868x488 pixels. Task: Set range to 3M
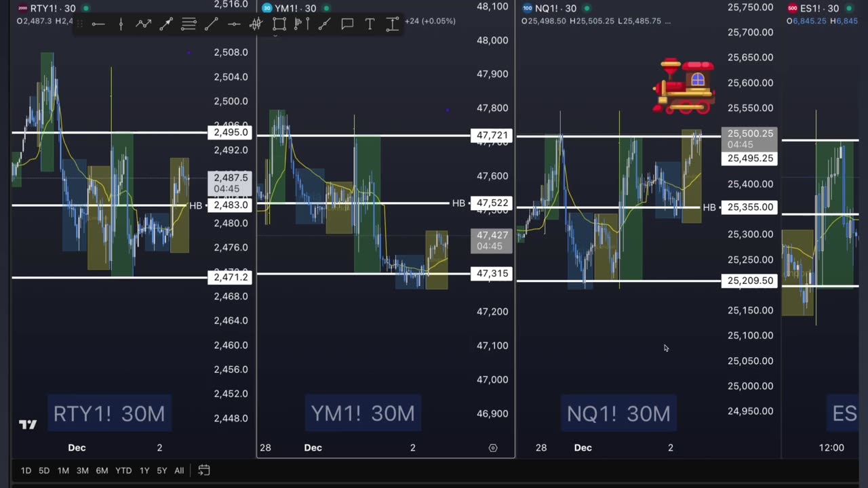pos(83,470)
